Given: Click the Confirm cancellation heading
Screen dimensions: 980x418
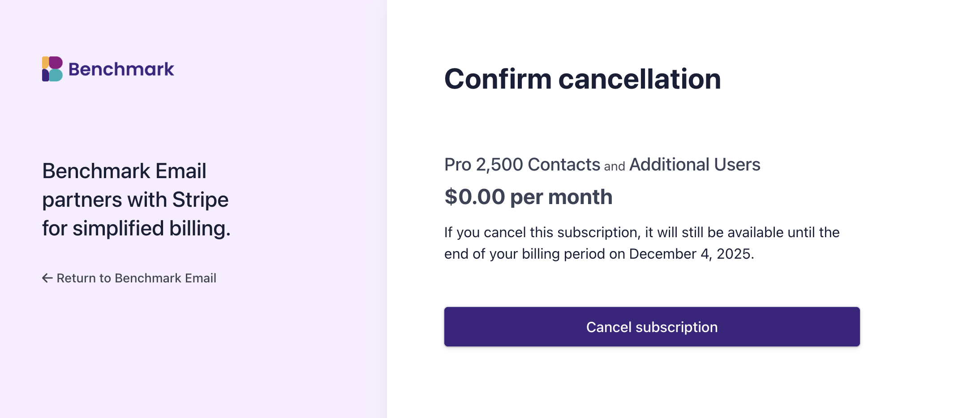Looking at the screenshot, I should click(x=582, y=79).
